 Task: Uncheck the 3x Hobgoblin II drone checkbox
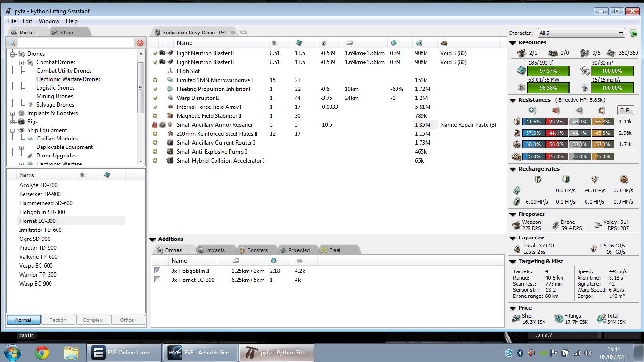[x=157, y=271]
